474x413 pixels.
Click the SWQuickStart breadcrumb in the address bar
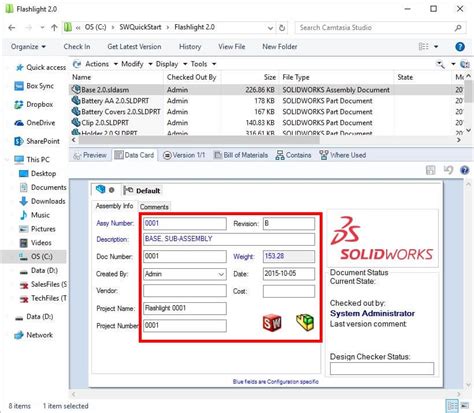[140, 27]
